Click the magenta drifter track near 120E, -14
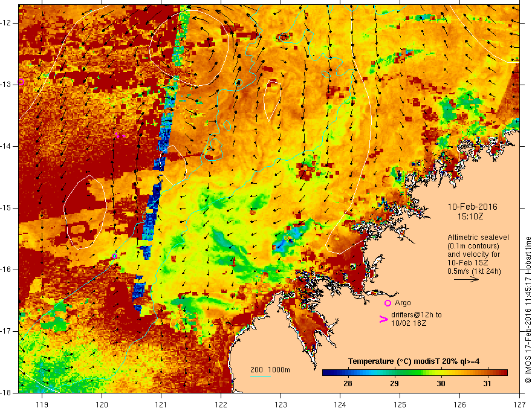Viewport: 532px width, 411px height. (120, 135)
